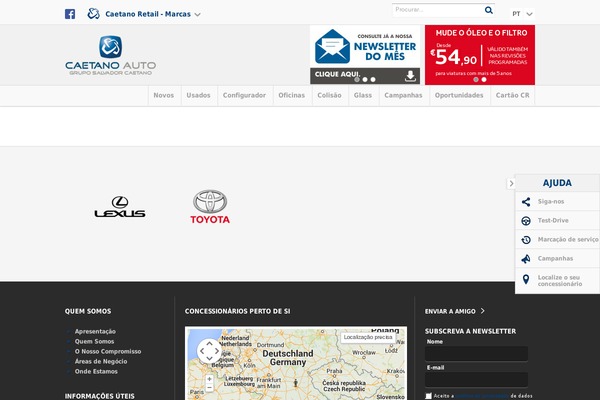This screenshot has height=400, width=600.
Task: Click the Street View pegman on map
Action: (x=295, y=382)
